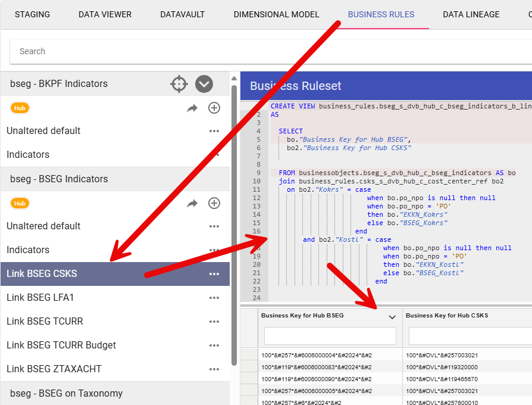Click the plus icon in the BKPF Indicators hub row
Screen dimensions: 532x405
[214, 108]
